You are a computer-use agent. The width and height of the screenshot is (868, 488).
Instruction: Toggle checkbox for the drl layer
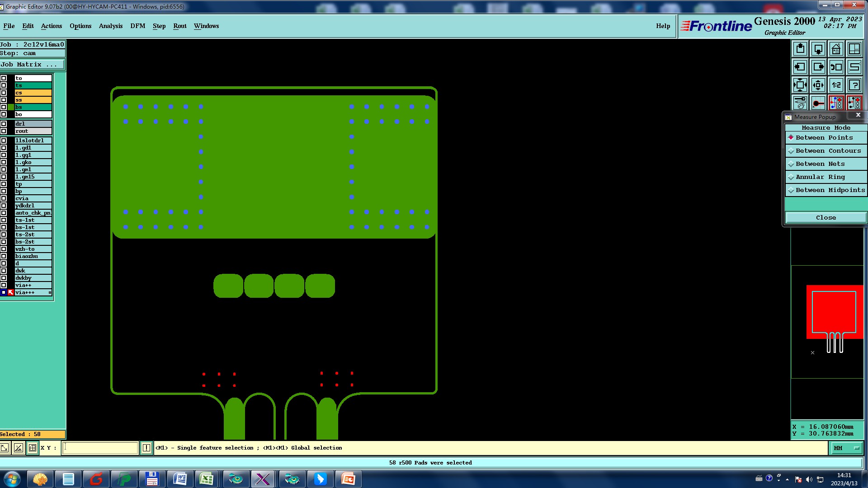pyautogui.click(x=4, y=124)
